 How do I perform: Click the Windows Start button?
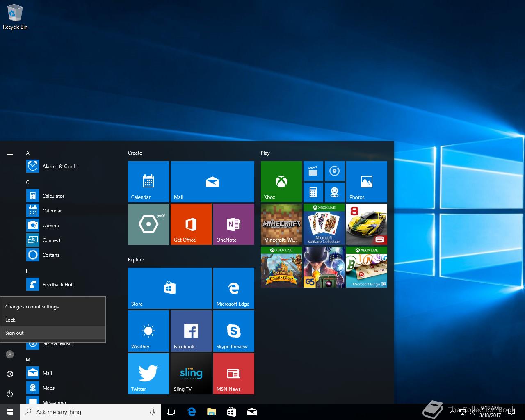10,412
